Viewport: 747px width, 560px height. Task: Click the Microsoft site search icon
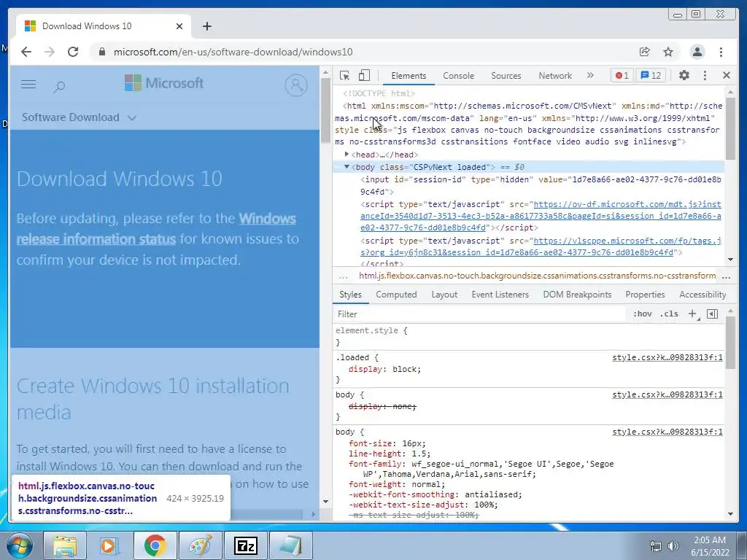60,86
